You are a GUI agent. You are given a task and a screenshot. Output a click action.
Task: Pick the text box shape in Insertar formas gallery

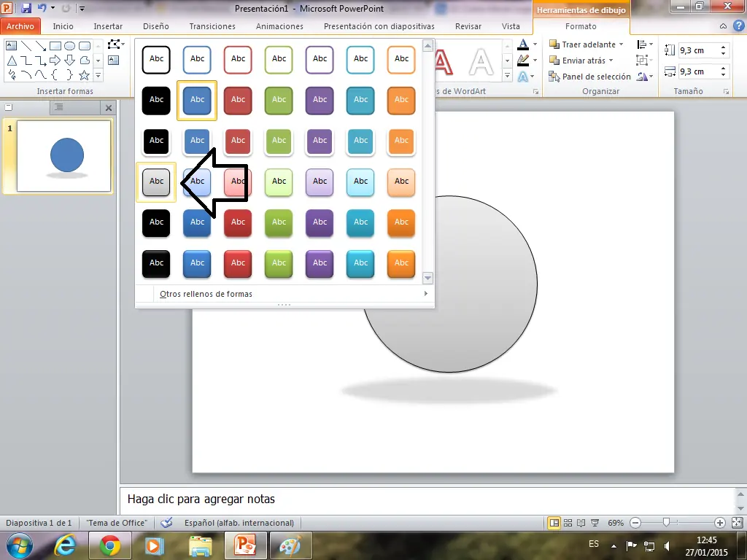(12, 46)
